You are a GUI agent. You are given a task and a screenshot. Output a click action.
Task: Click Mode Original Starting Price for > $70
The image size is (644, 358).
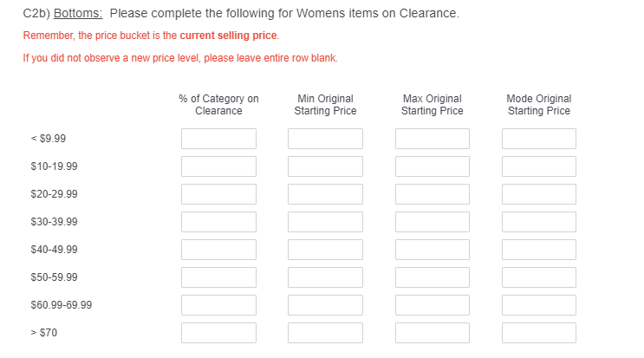[539, 333]
